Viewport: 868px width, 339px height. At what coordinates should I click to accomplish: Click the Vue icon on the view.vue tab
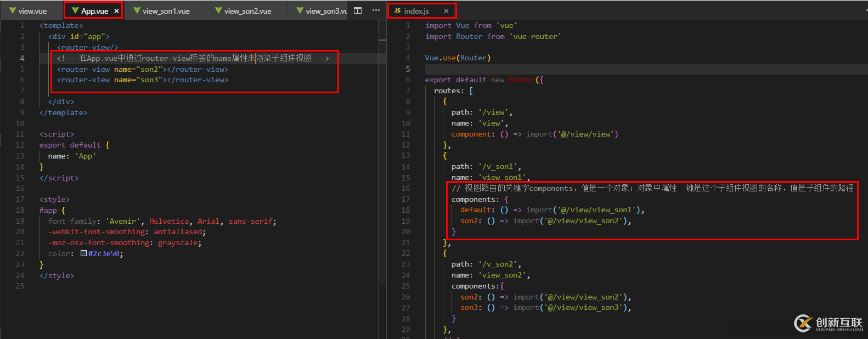click(x=12, y=10)
